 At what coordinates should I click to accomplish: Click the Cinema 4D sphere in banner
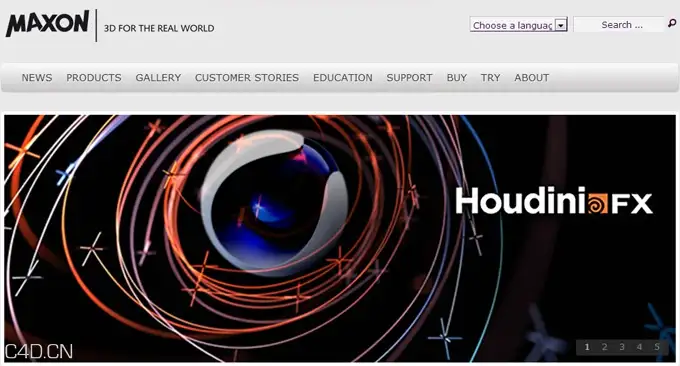pyautogui.click(x=274, y=203)
